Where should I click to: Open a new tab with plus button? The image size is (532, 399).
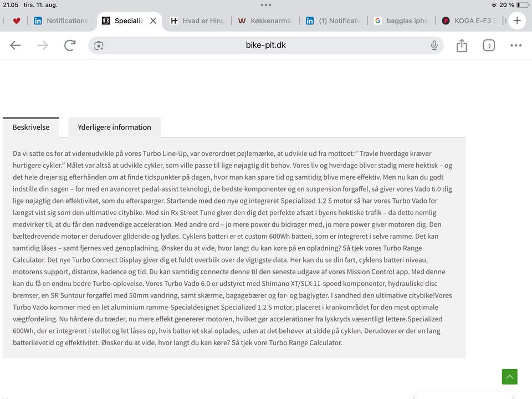pyautogui.click(x=516, y=21)
